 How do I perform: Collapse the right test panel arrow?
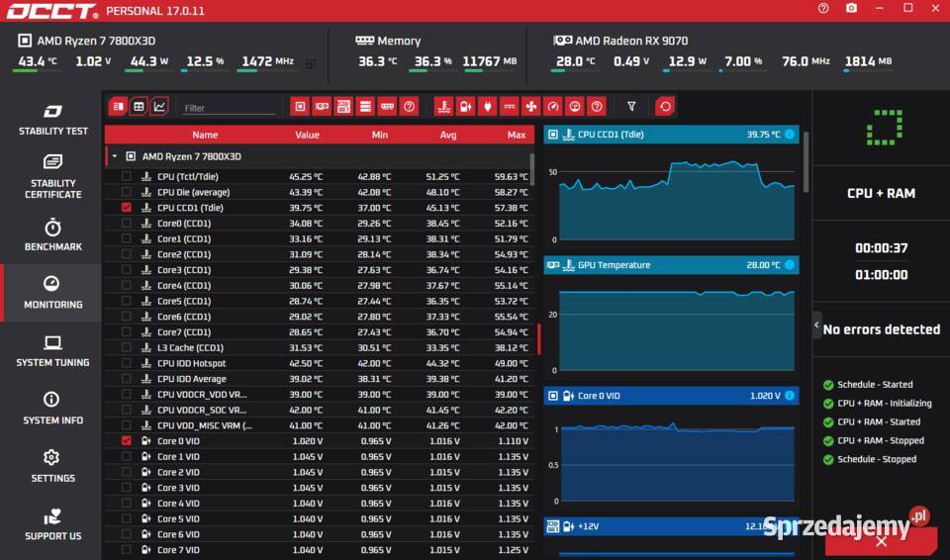(816, 326)
